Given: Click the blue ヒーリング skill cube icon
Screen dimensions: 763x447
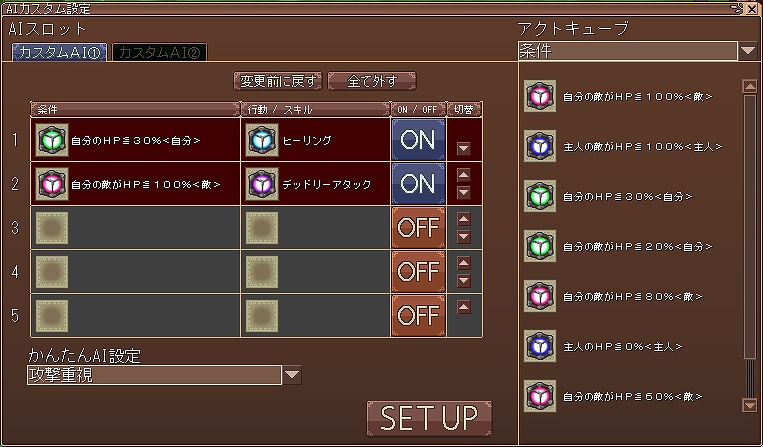Looking at the screenshot, I should 262,140.
